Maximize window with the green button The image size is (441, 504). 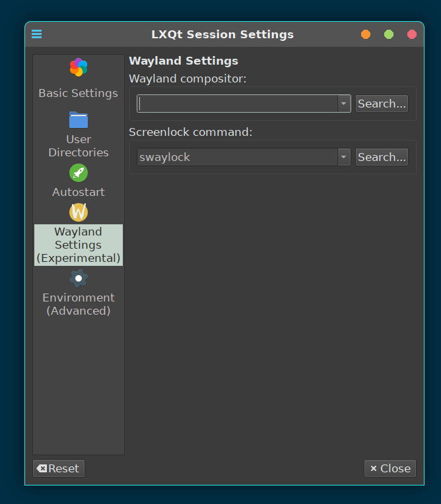(x=389, y=34)
